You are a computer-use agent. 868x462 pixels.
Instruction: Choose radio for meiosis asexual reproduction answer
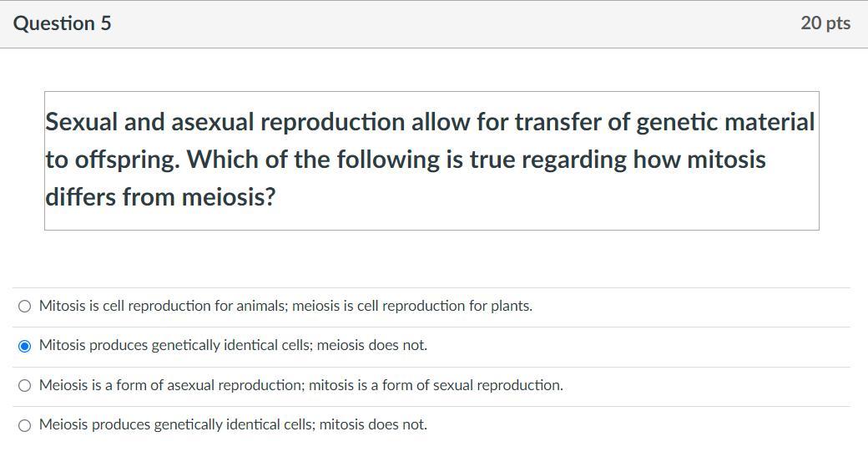[25, 386]
